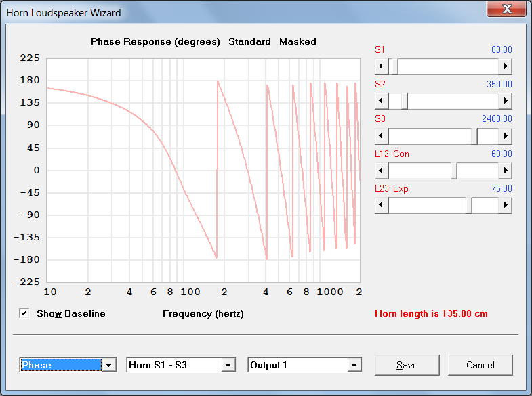Open the Horn S1 - S3 dropdown

(x=228, y=365)
